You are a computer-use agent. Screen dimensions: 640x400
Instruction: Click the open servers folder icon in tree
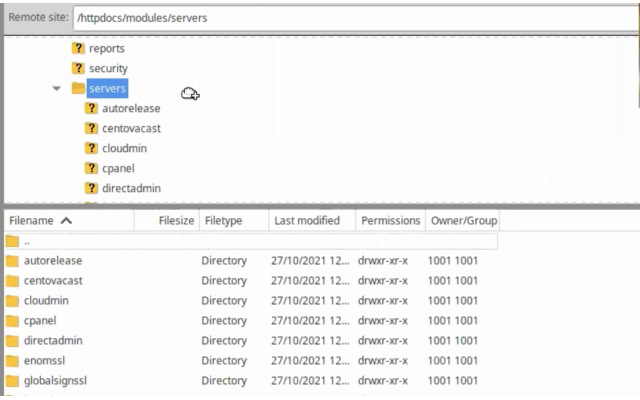click(77, 88)
